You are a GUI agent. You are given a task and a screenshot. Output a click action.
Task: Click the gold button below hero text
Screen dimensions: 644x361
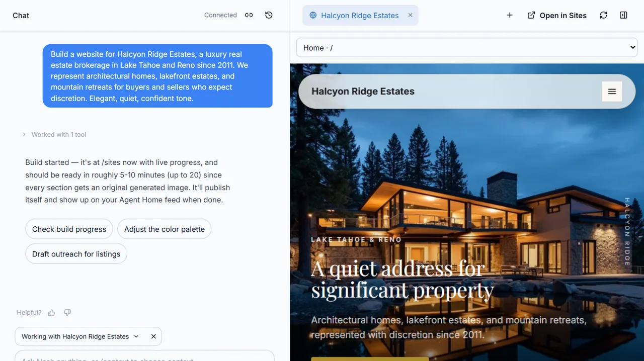pyautogui.click(x=370, y=359)
